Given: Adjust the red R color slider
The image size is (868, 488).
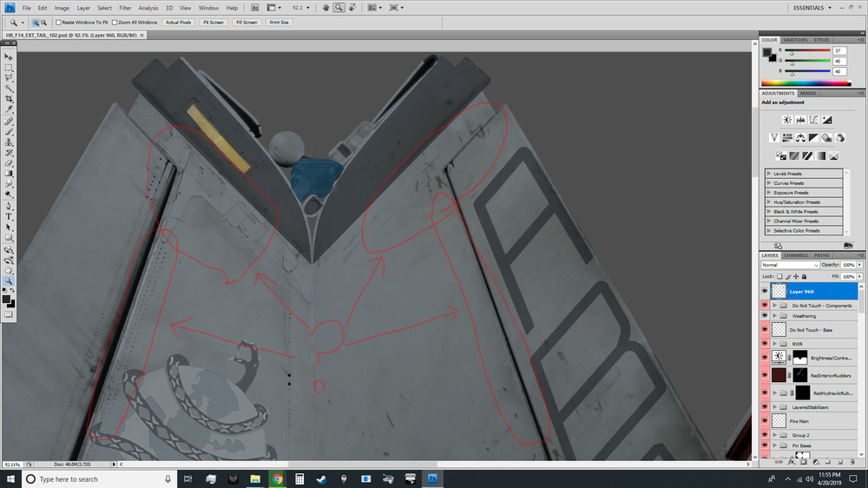Looking at the screenshot, I should point(792,53).
